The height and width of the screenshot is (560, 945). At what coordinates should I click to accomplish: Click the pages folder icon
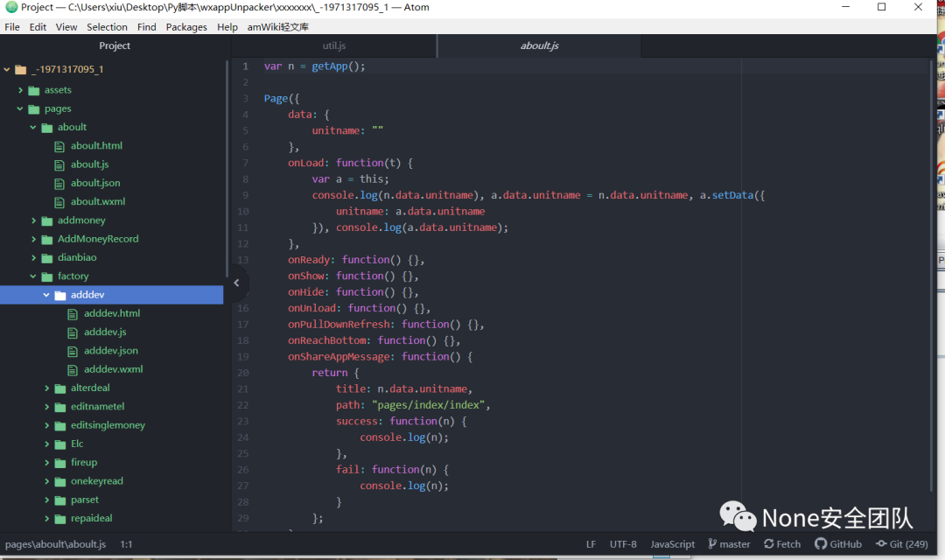[x=34, y=109]
